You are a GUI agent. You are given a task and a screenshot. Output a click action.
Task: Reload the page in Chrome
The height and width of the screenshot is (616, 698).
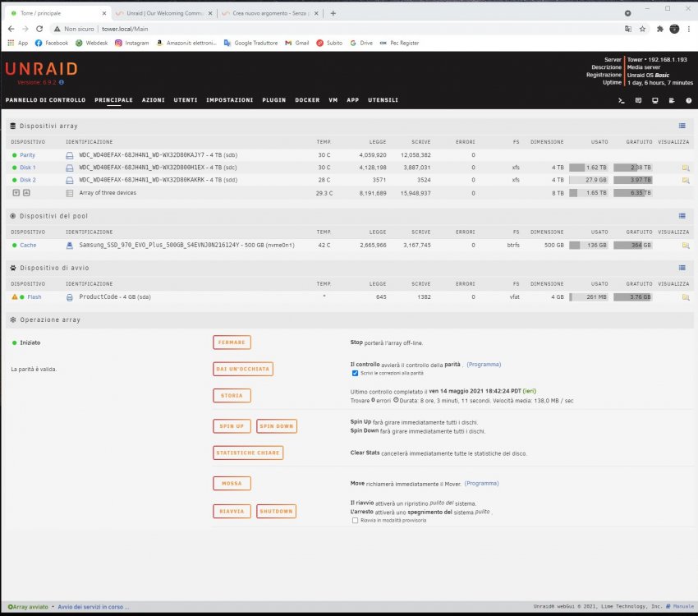click(39, 29)
